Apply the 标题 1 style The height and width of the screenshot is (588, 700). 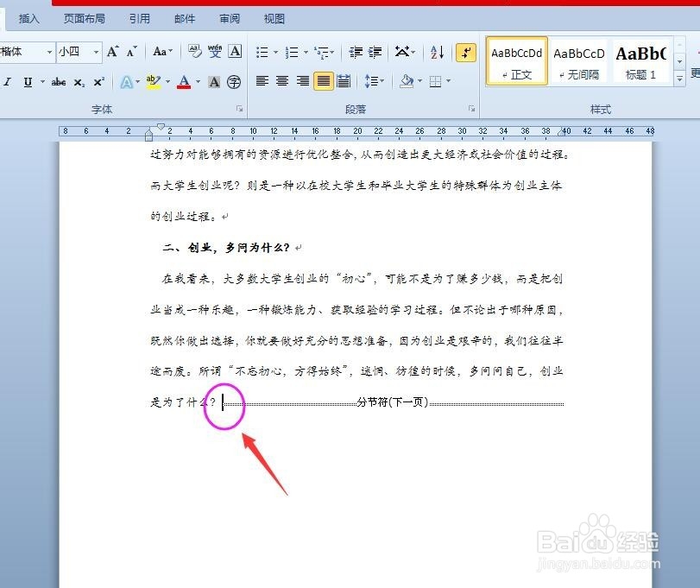(x=641, y=61)
